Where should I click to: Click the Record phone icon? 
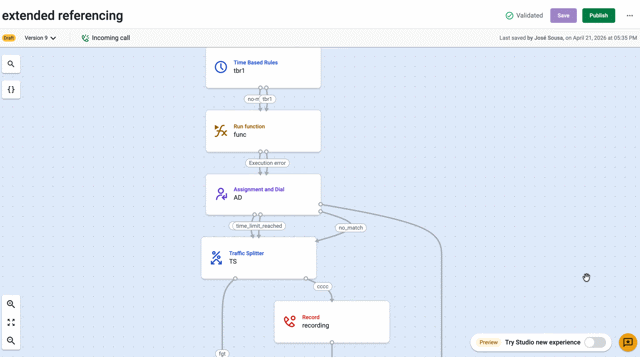click(x=289, y=322)
